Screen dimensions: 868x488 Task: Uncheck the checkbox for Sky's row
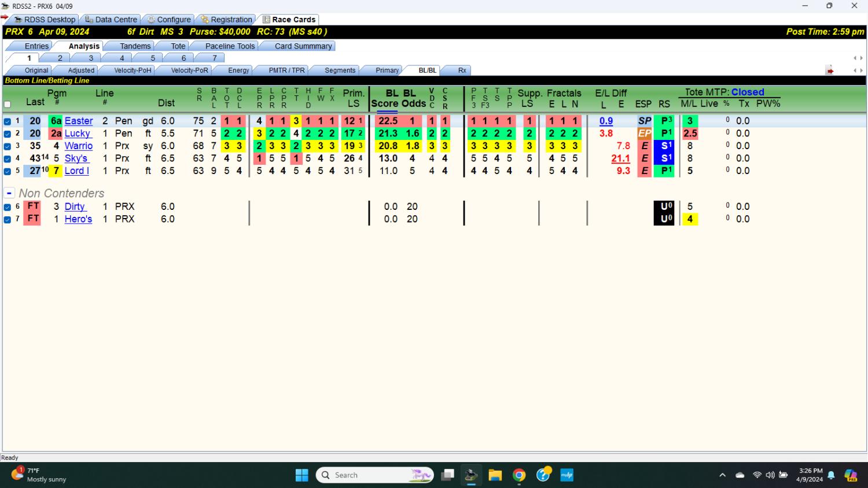pos(8,158)
